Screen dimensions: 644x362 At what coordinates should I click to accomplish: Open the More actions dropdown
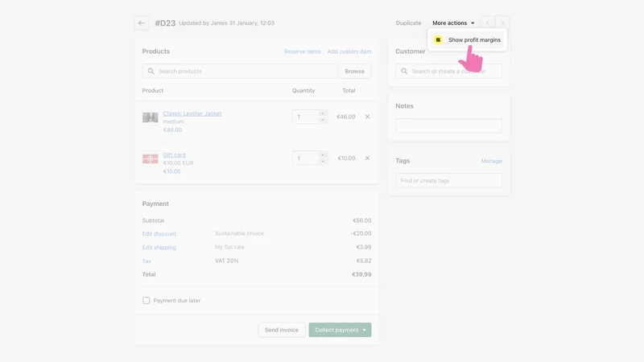tap(453, 23)
